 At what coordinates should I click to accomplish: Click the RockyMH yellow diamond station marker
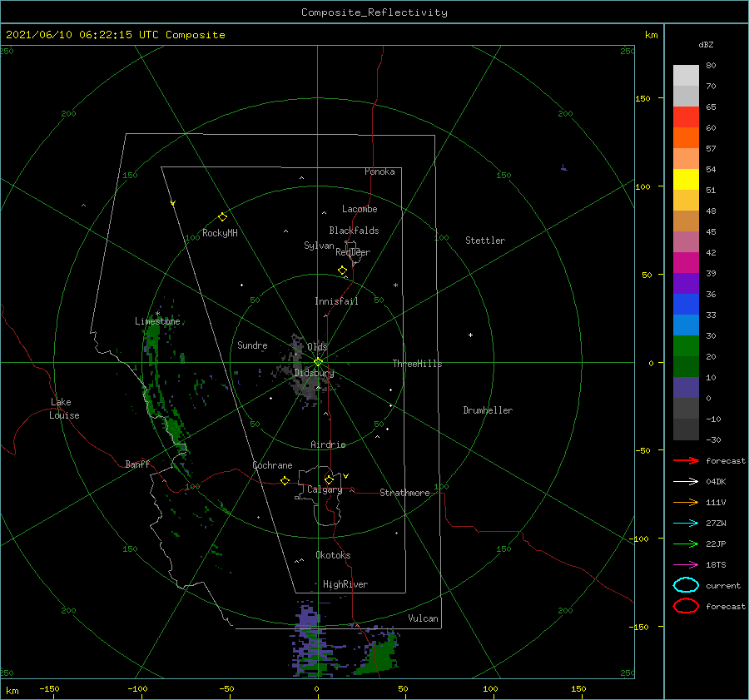coord(222,217)
